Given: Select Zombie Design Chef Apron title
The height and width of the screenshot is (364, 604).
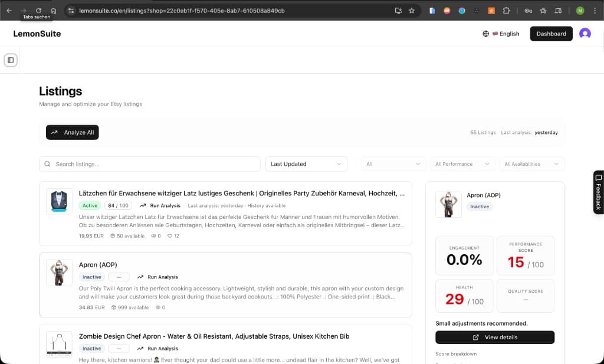Looking at the screenshot, I should [214, 336].
